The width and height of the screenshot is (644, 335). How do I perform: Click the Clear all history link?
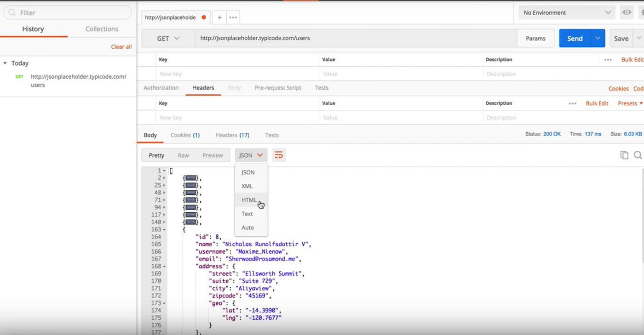coord(121,46)
